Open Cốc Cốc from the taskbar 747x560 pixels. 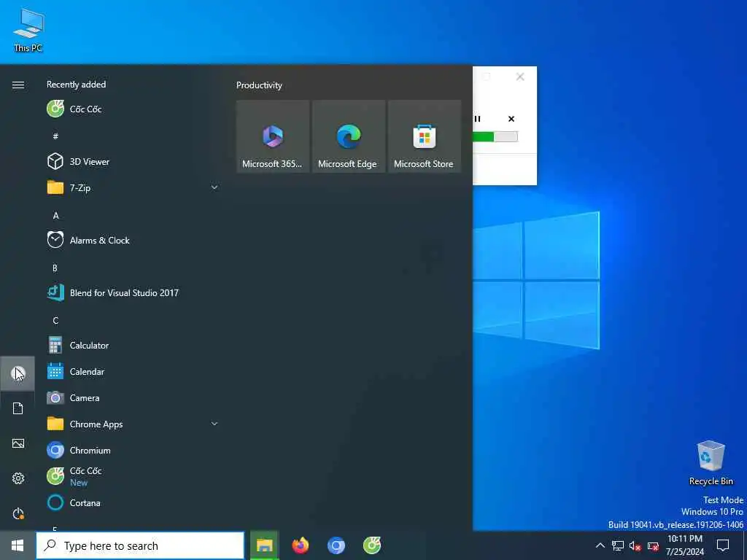(x=371, y=545)
